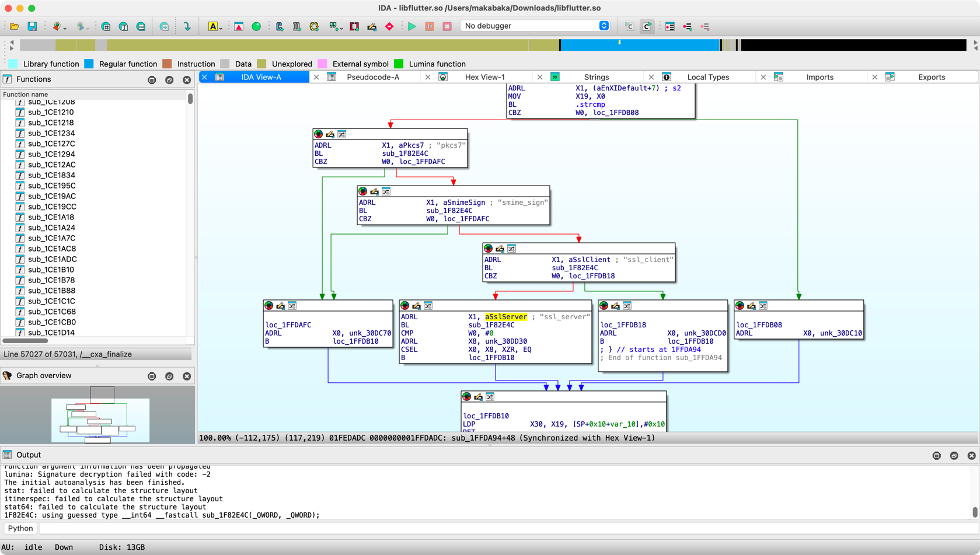This screenshot has height=555, width=980.
Task: Click the black area of the navigation band
Action: 853,45
